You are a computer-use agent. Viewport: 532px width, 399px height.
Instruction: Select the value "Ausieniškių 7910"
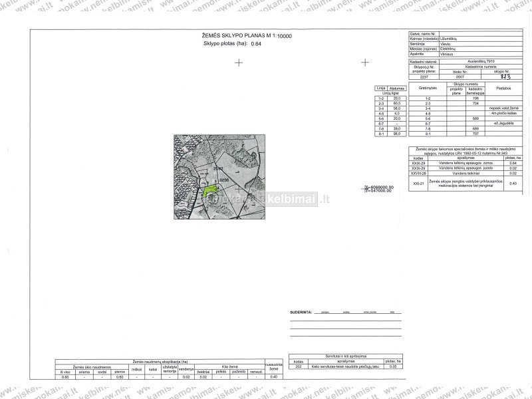point(481,61)
